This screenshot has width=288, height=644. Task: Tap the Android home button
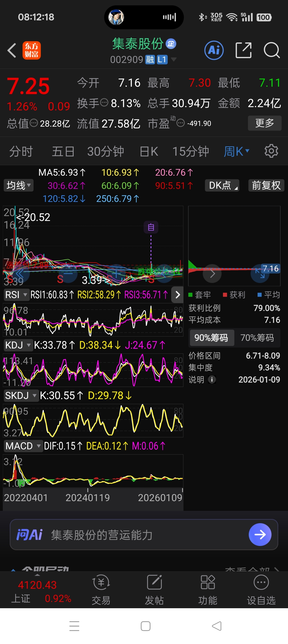pos(145,626)
